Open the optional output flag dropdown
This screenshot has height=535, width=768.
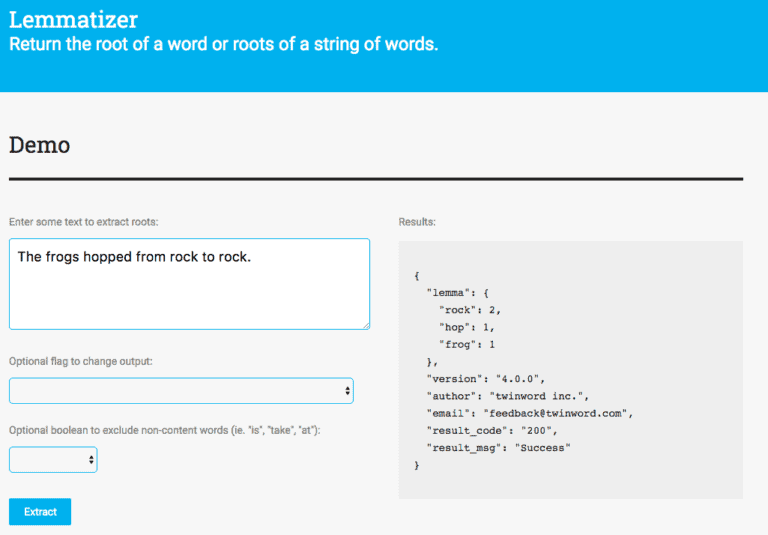(x=181, y=391)
